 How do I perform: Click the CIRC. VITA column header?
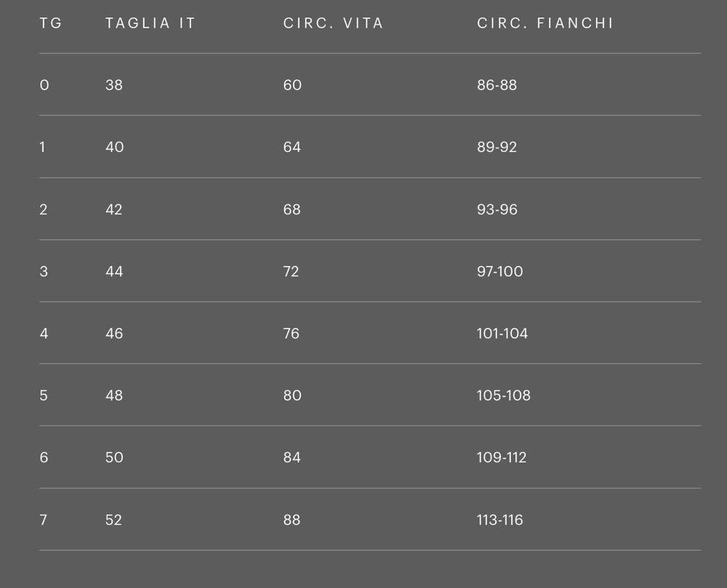pos(333,23)
